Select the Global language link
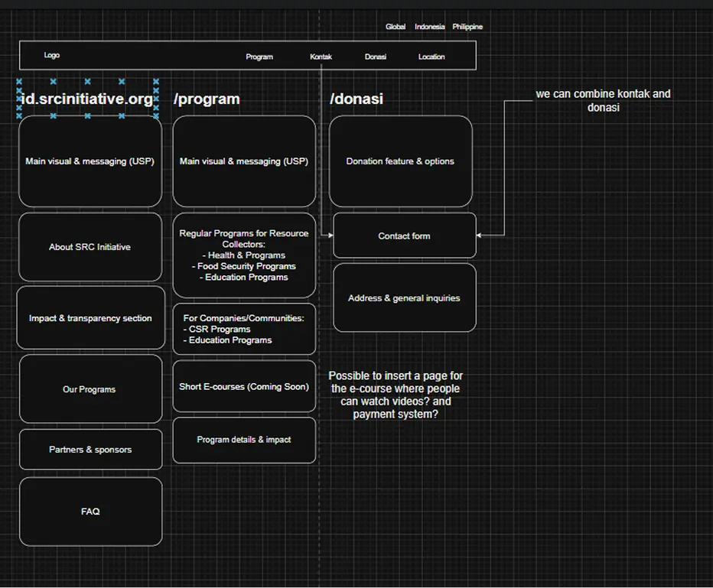Screen dimensions: 713x588 point(395,26)
